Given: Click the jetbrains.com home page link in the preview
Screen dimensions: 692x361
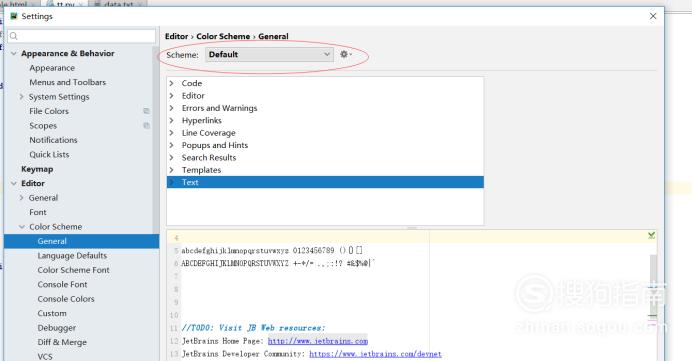Looking at the screenshot, I should [x=318, y=341].
